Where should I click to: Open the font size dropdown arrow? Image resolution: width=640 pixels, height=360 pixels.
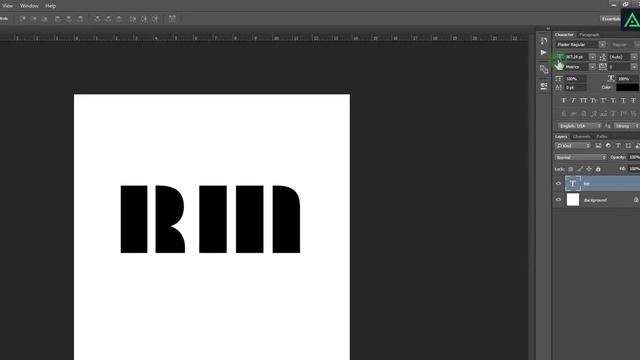click(592, 57)
